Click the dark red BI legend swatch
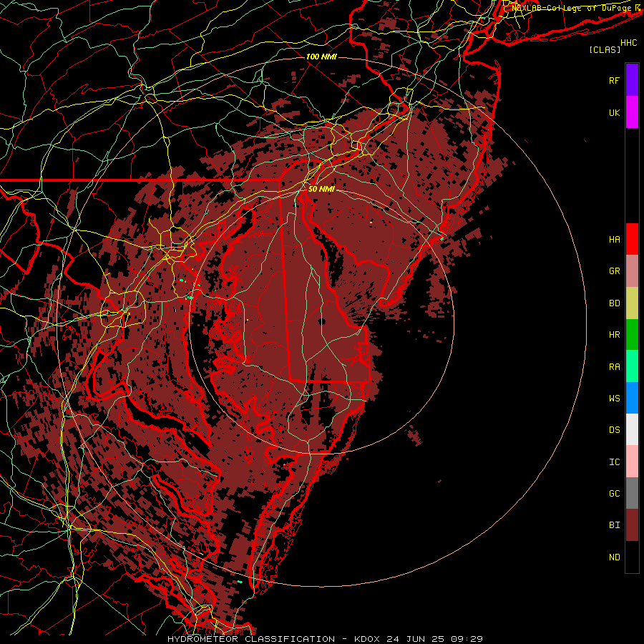Screen dimensions: 644x644 [x=632, y=525]
